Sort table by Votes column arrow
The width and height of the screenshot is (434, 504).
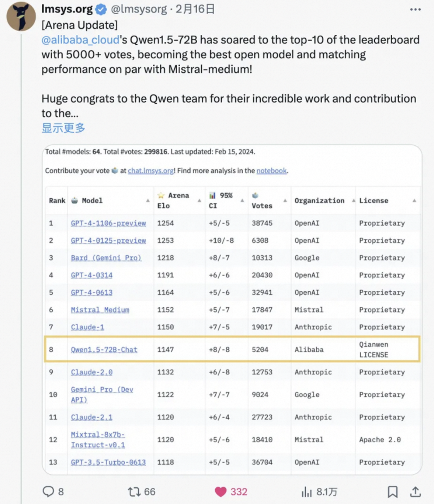(x=285, y=201)
